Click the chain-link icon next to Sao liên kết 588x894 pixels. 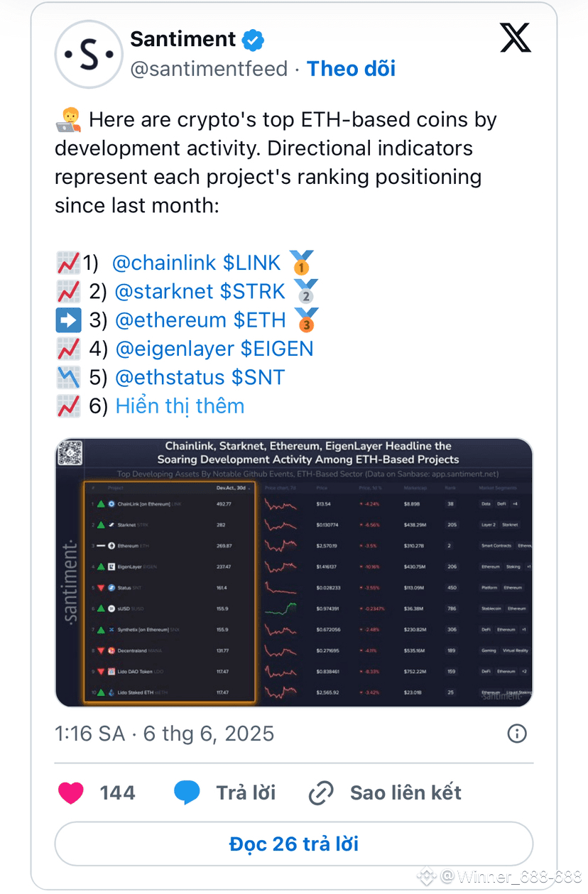[x=321, y=792]
